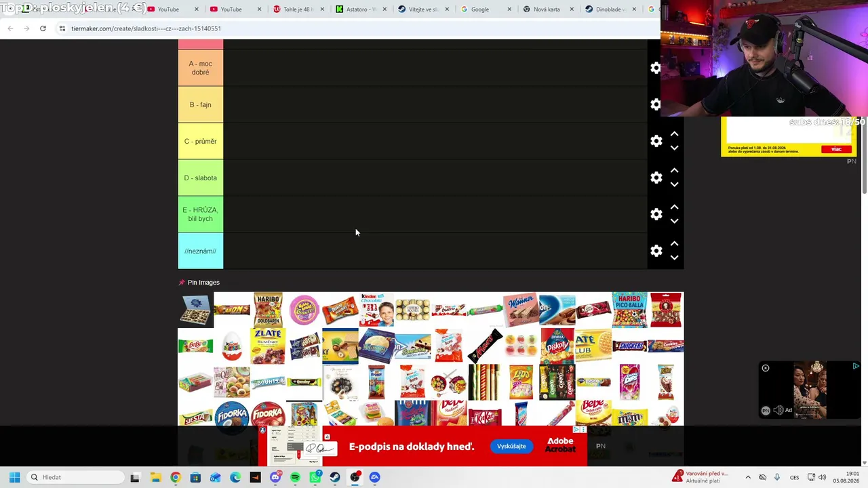
Task: Pick the Snickers bar image
Action: [629, 346]
